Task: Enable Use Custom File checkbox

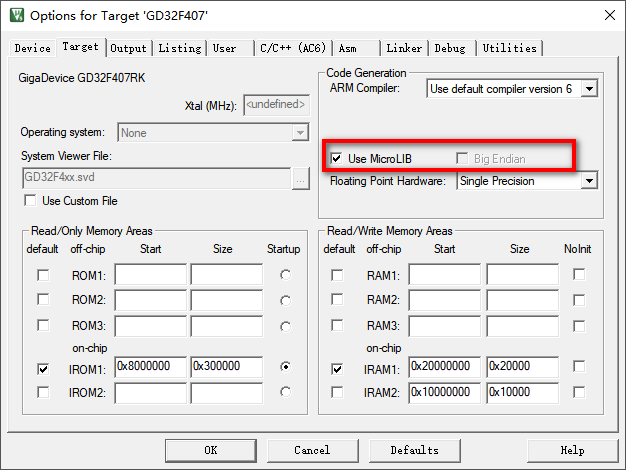Action: [x=30, y=200]
